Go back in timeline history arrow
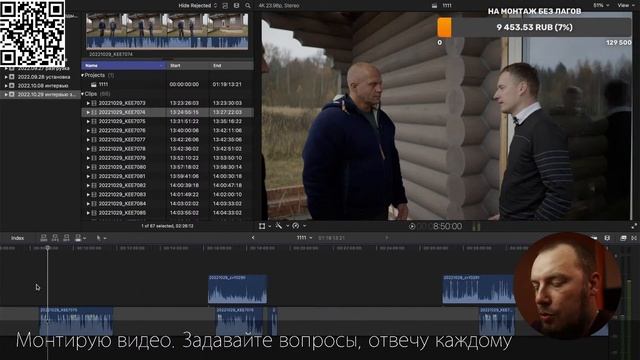 tap(253, 238)
